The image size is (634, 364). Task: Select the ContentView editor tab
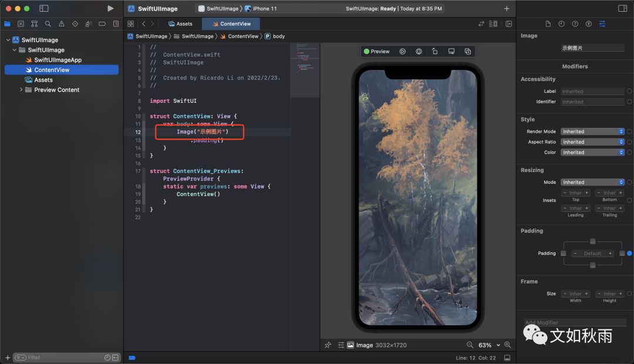232,24
